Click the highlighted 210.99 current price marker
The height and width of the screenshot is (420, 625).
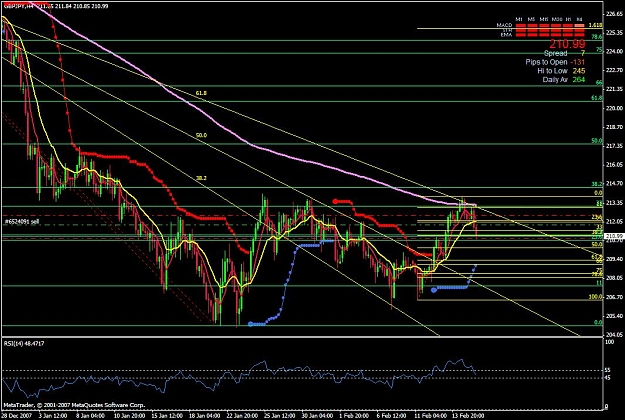(614, 236)
